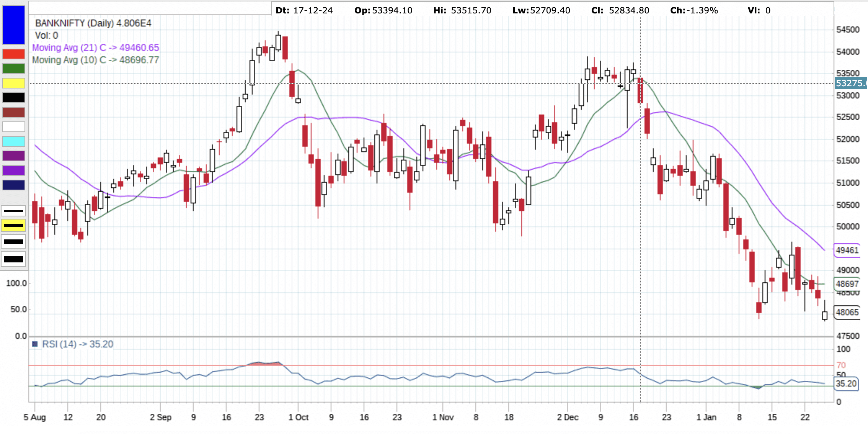The width and height of the screenshot is (868, 434).
Task: Click the 54500 price axis label
Action: (848, 29)
